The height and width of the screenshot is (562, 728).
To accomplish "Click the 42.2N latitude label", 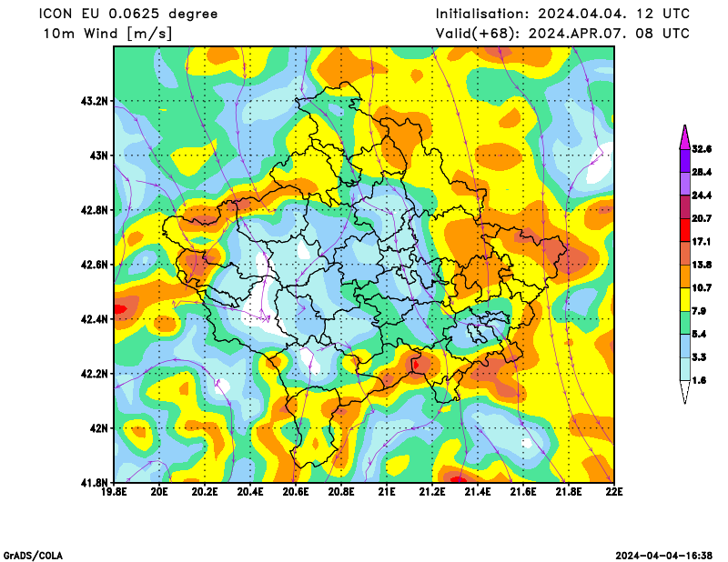I will [95, 374].
